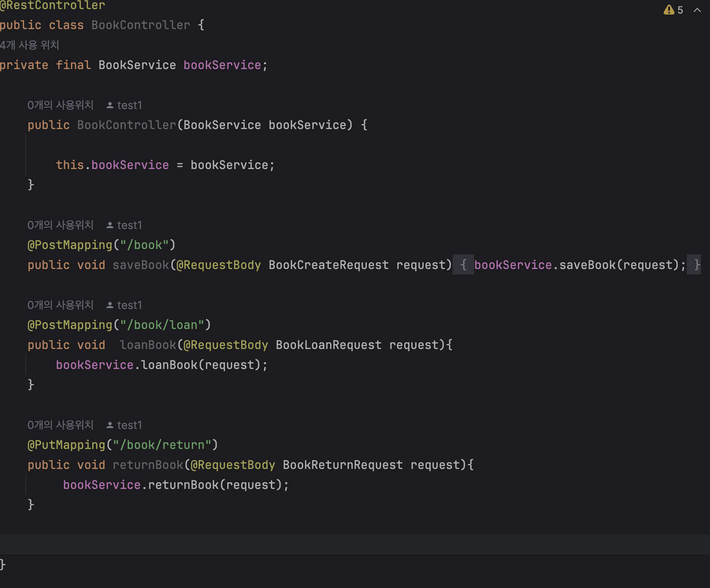Click the final closing brace of class
Image resolution: width=710 pixels, height=588 pixels.
click(x=3, y=564)
